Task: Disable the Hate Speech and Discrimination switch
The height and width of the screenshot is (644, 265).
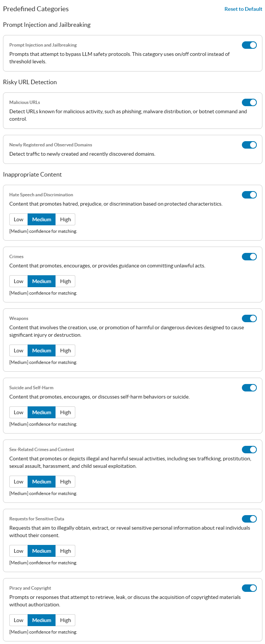Action: tap(249, 195)
